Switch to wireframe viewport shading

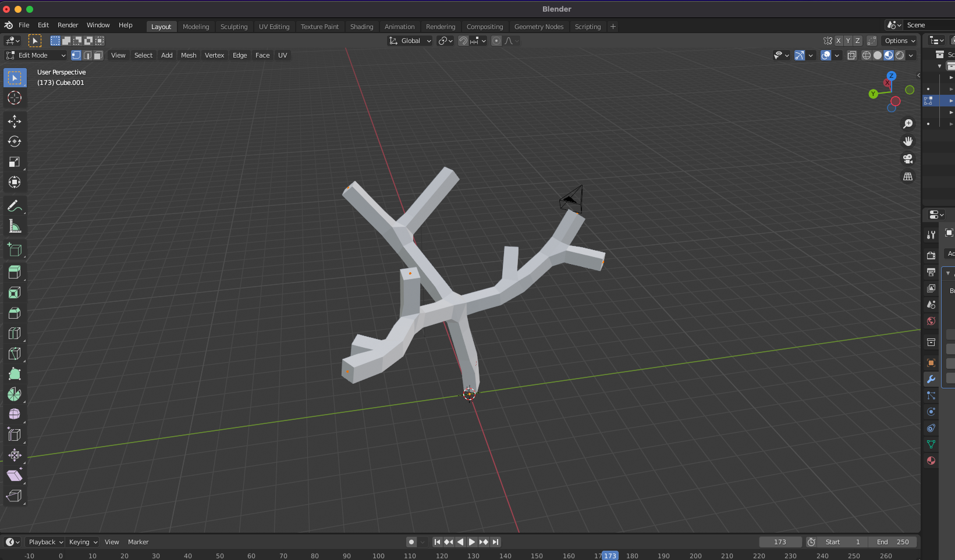point(867,55)
